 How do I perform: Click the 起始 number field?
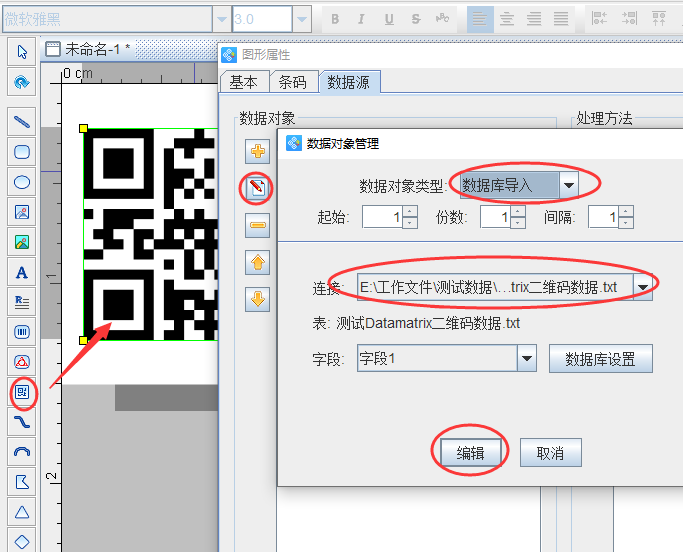pos(383,217)
